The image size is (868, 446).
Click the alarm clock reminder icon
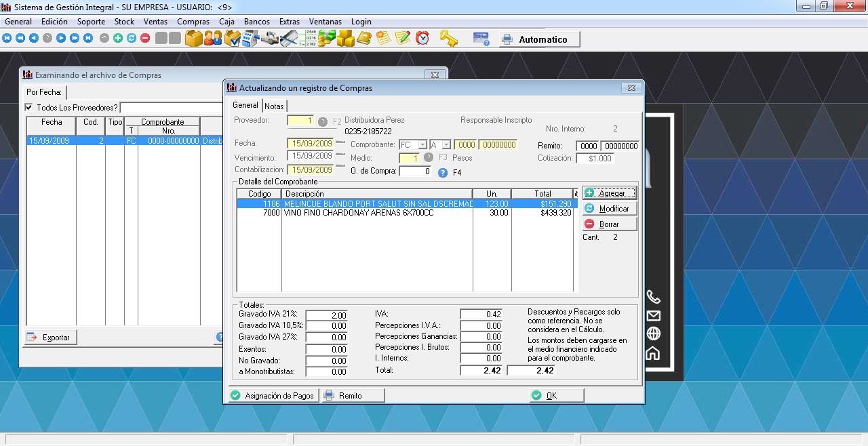422,39
